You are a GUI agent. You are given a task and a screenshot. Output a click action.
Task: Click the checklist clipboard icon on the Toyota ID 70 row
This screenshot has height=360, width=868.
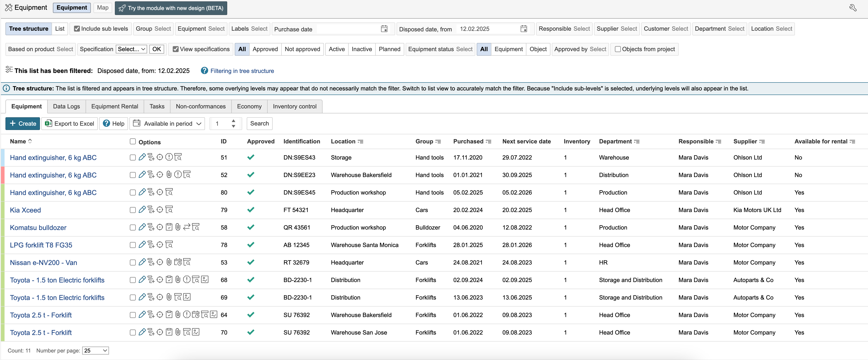(169, 332)
